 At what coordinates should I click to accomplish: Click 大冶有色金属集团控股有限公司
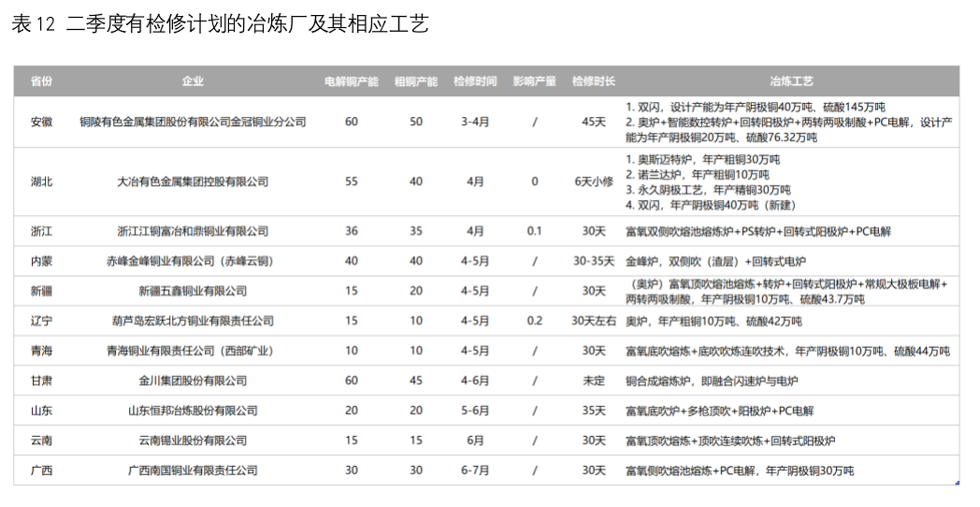point(193,181)
